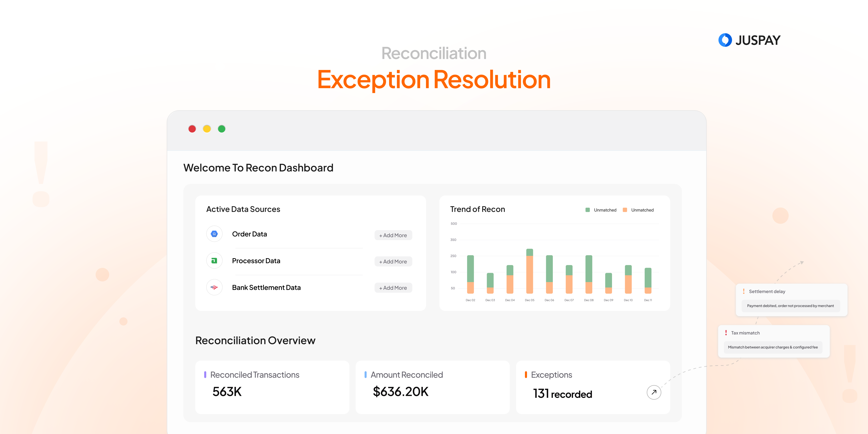Select the Dec 05 bar in the chart
Image resolution: width=868 pixels, height=434 pixels.
[530, 271]
